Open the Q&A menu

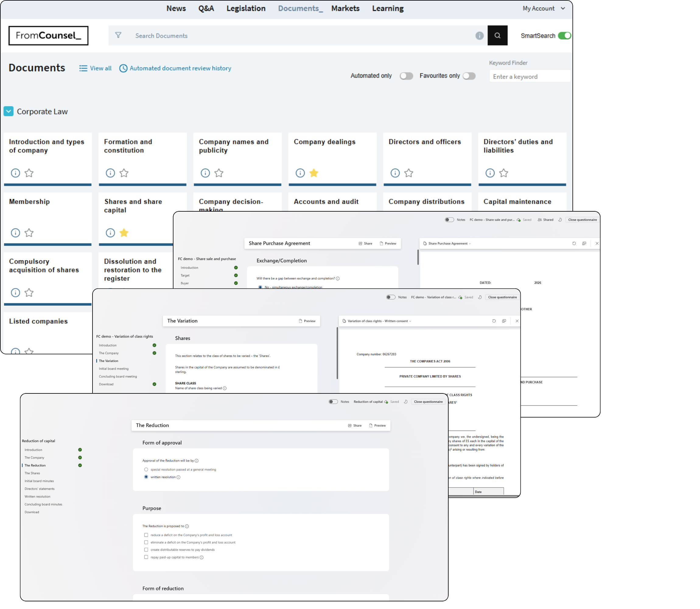coord(206,9)
